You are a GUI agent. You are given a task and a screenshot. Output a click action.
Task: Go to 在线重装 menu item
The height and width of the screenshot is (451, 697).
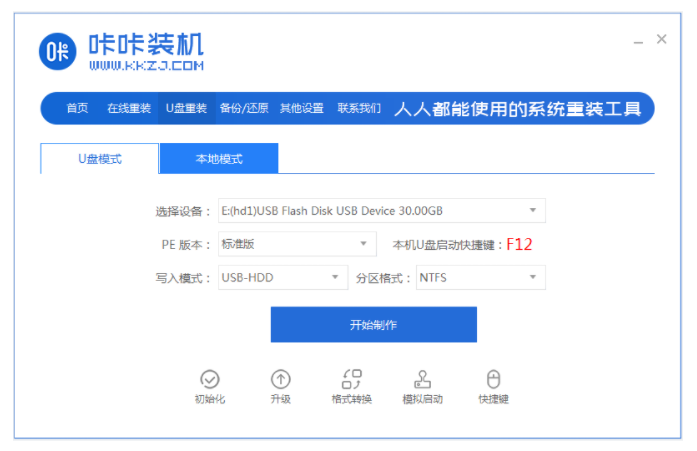pos(129,108)
